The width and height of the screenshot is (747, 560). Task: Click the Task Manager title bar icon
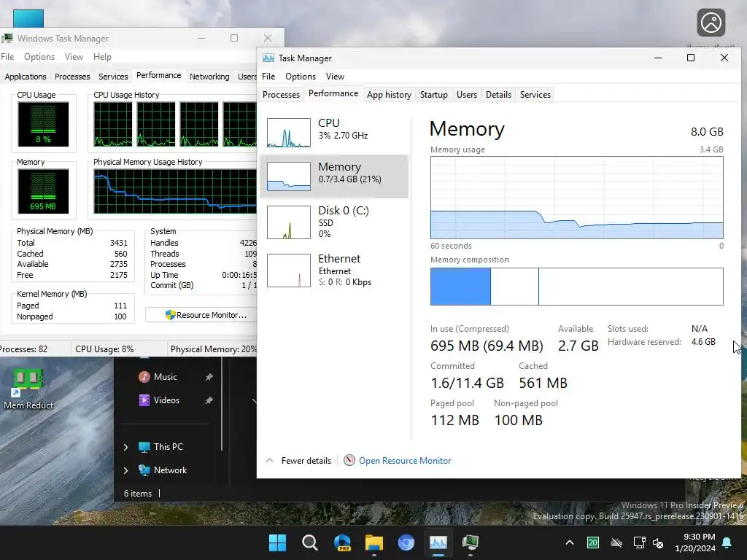point(268,58)
